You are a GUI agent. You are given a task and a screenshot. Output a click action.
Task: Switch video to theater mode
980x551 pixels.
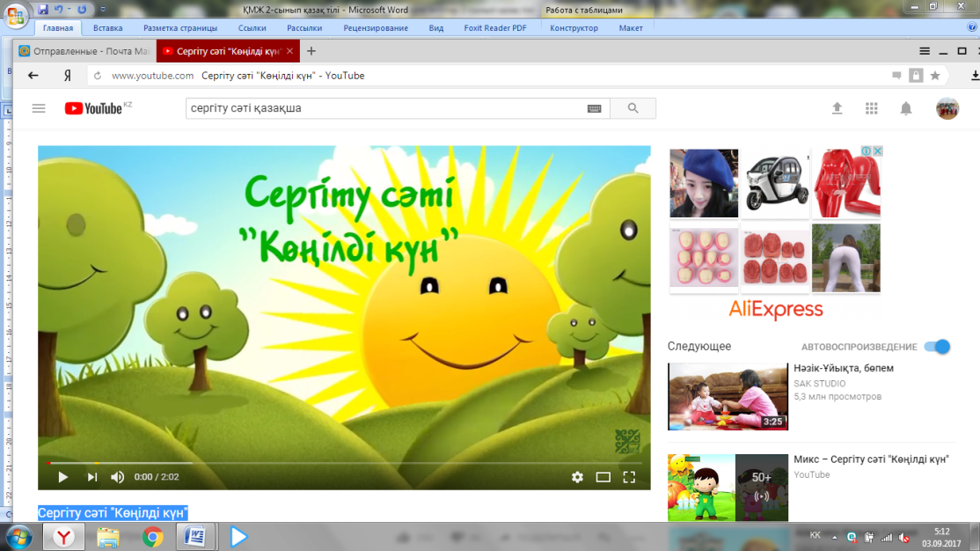point(603,477)
